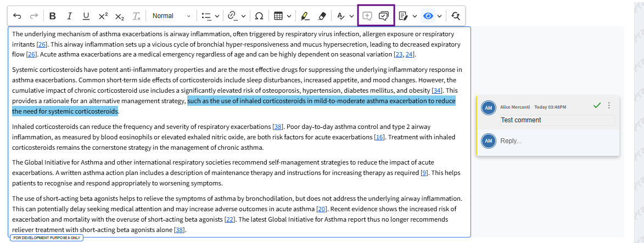The width and height of the screenshot is (644, 243).
Task: Open citation link 34 in the text
Action: (x=437, y=91)
